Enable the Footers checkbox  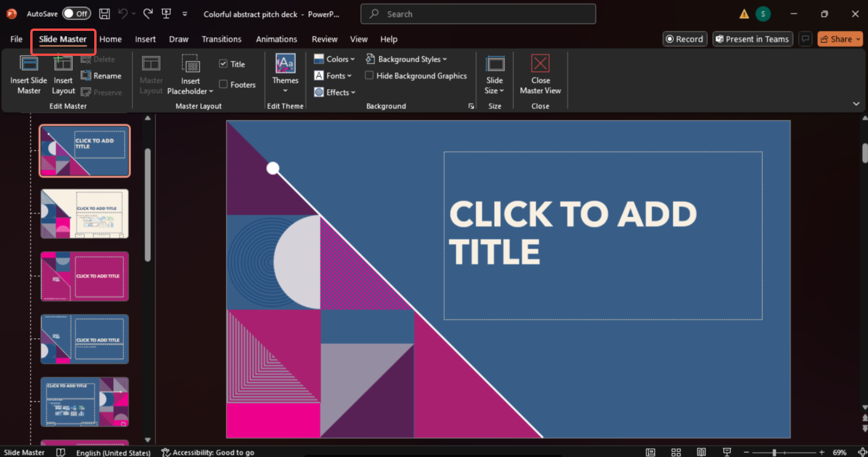pos(223,84)
